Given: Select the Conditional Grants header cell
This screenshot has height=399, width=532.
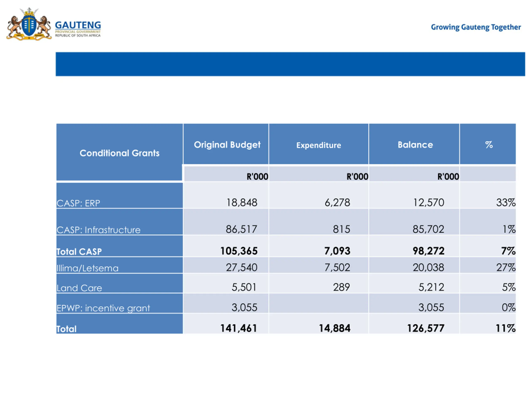Looking at the screenshot, I should [119, 152].
